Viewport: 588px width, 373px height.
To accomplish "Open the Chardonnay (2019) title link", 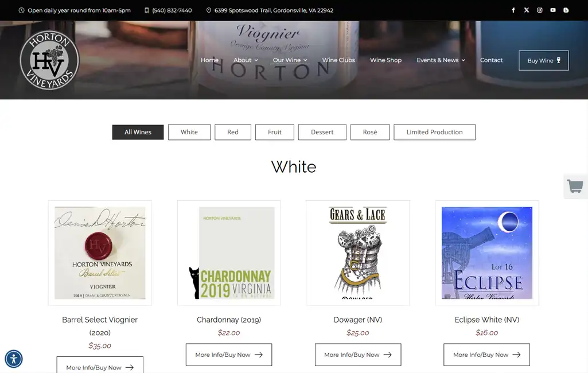I will (229, 320).
